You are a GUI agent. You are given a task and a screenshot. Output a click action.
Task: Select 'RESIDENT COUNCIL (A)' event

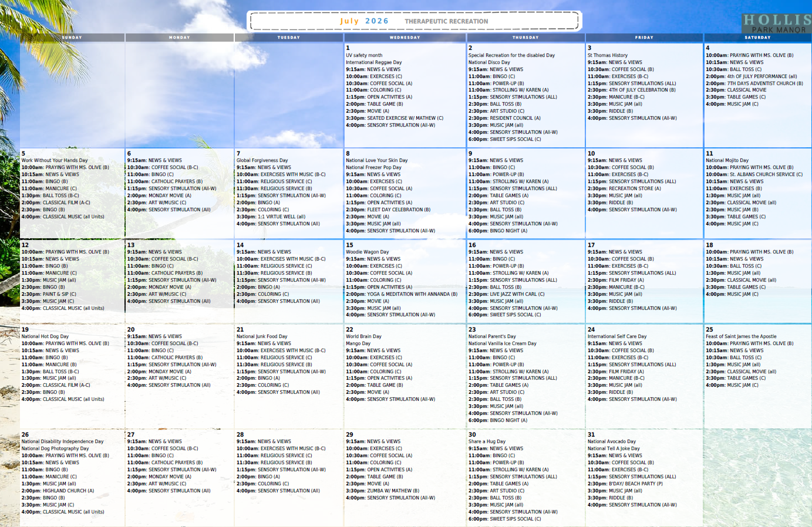coord(504,118)
